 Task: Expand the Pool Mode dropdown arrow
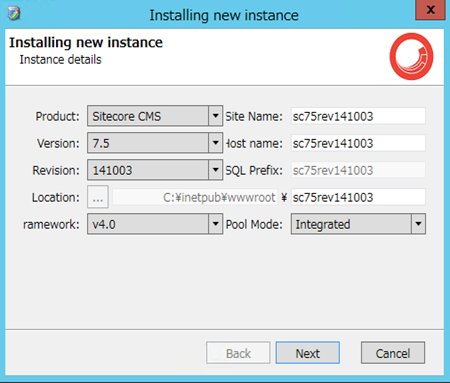pos(418,224)
